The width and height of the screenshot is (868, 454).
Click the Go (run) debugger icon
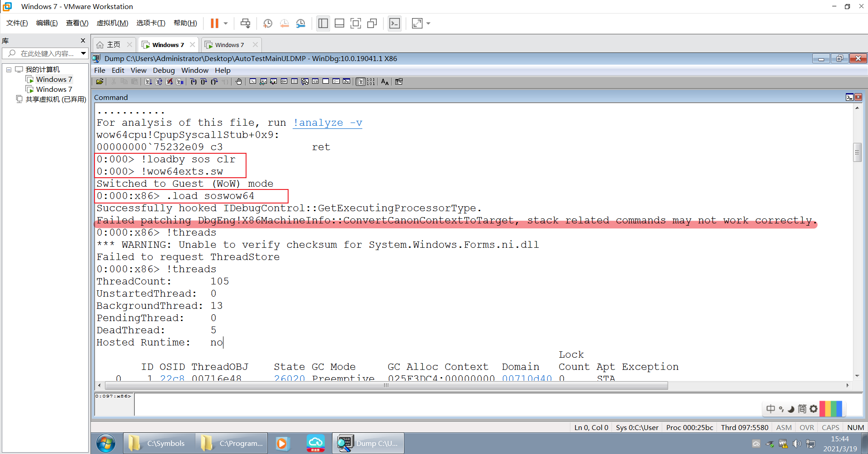coord(148,82)
